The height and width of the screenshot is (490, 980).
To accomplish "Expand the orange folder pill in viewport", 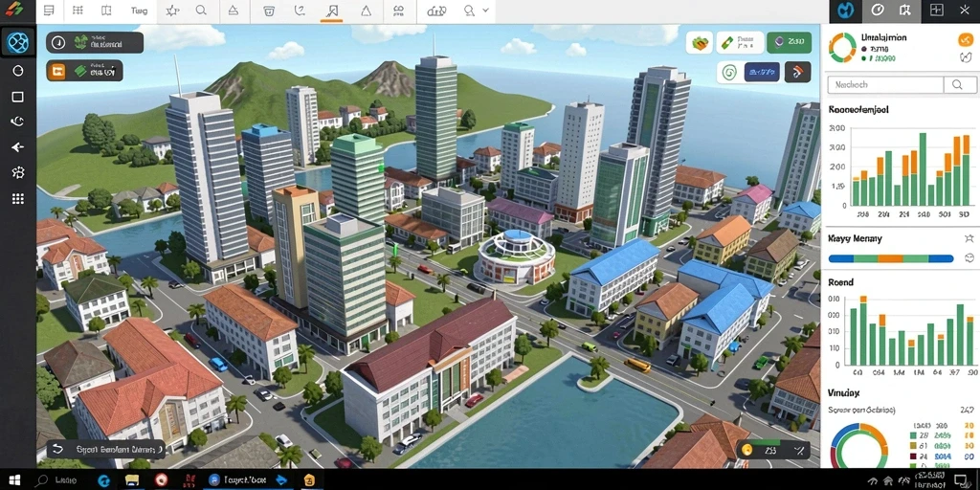I will tap(84, 71).
